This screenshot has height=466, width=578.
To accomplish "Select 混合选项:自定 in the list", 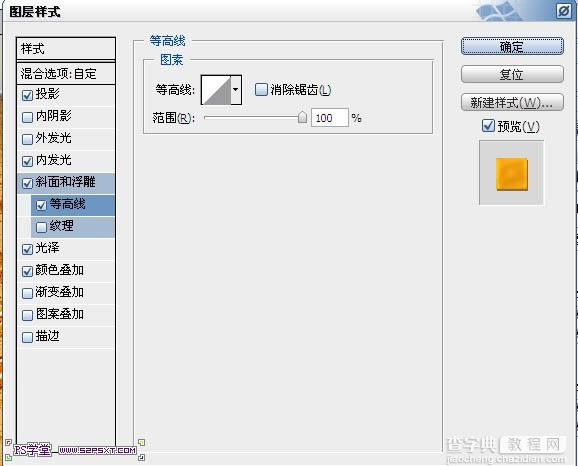I will click(x=66, y=74).
